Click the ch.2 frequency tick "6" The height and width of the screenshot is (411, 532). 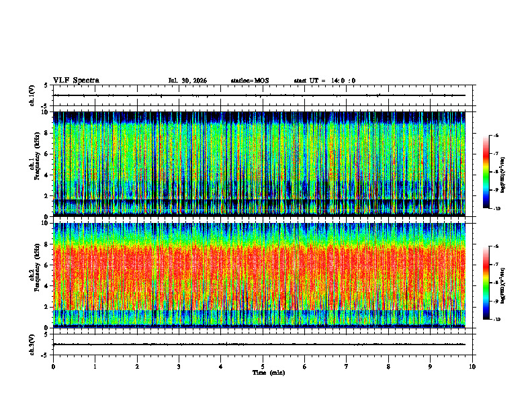47,265
